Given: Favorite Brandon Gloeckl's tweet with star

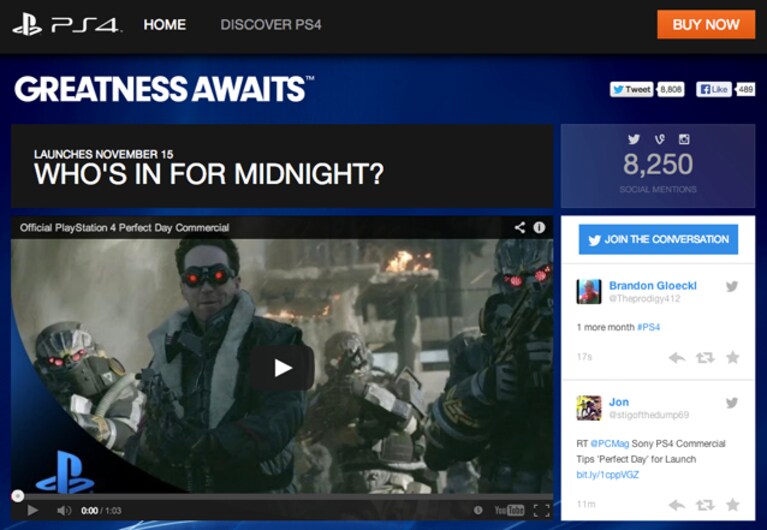Looking at the screenshot, I should [733, 357].
